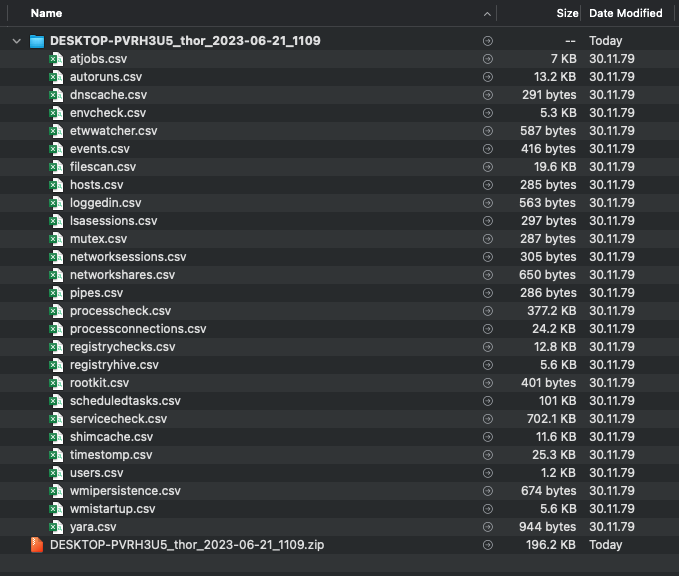Select the registryhive.csv row
The image size is (679, 576).
click(x=114, y=365)
